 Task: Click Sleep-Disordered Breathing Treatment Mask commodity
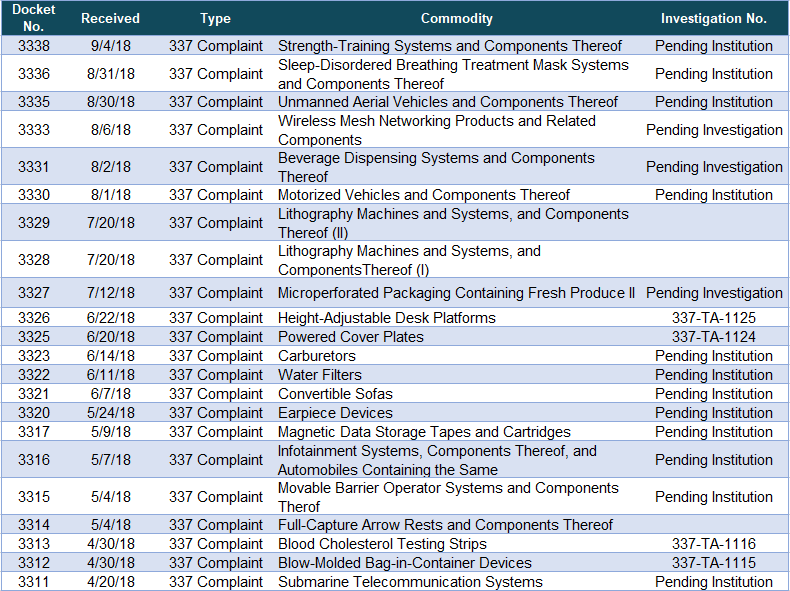(x=453, y=74)
